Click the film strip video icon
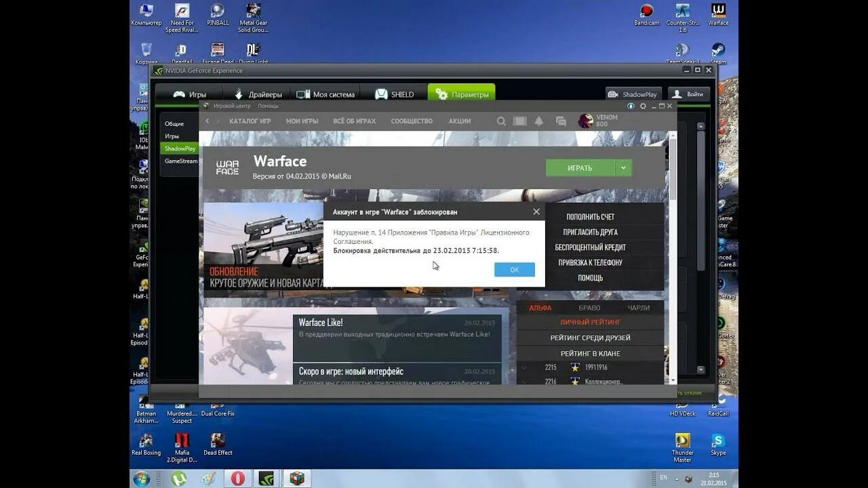 click(x=520, y=121)
